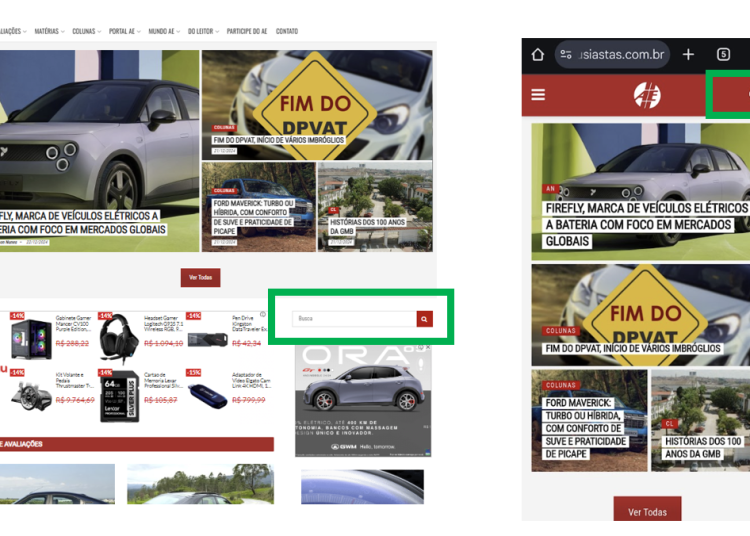
Task: Tap the mobile Ver Todas button
Action: pyautogui.click(x=647, y=511)
